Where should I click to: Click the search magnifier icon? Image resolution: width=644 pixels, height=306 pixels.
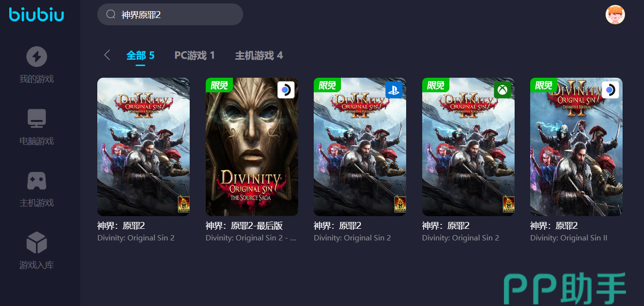click(x=110, y=15)
